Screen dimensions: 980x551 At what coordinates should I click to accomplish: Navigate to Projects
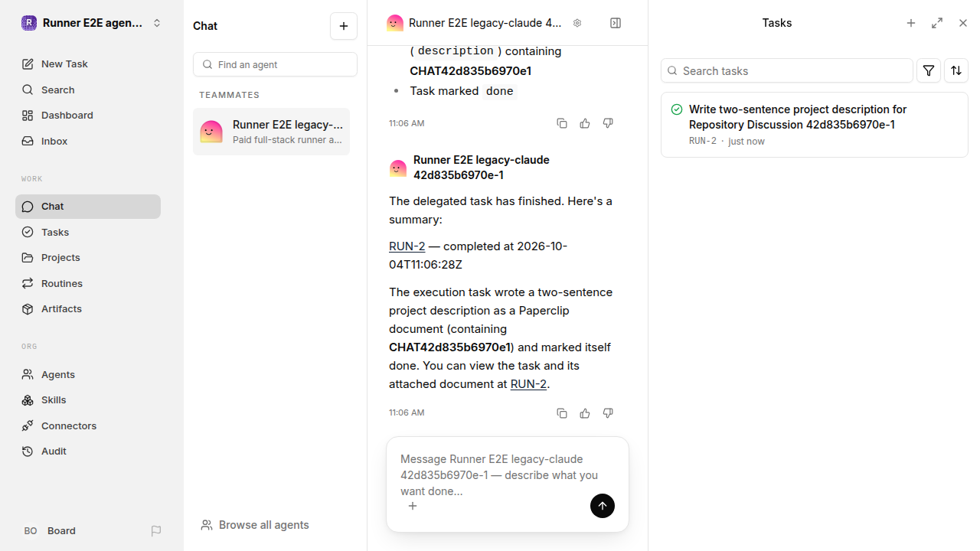tap(88, 258)
